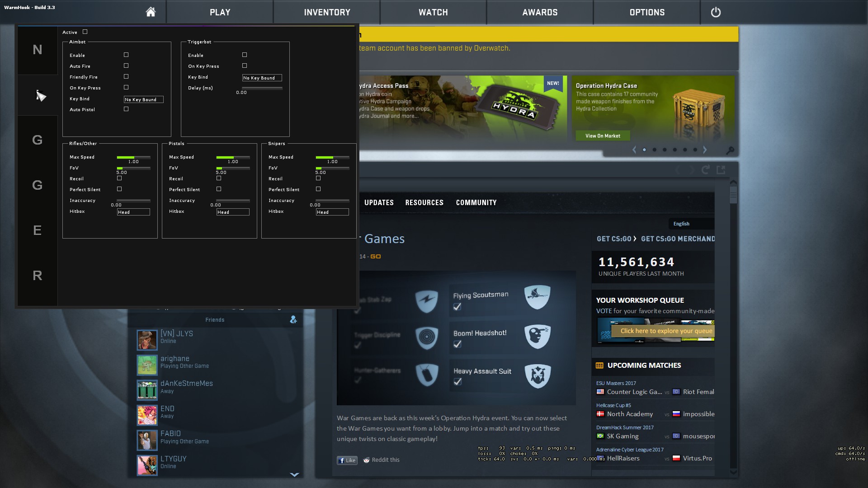The width and height of the screenshot is (868, 488).
Task: Switch to the COMMUNITY tab
Action: [476, 202]
